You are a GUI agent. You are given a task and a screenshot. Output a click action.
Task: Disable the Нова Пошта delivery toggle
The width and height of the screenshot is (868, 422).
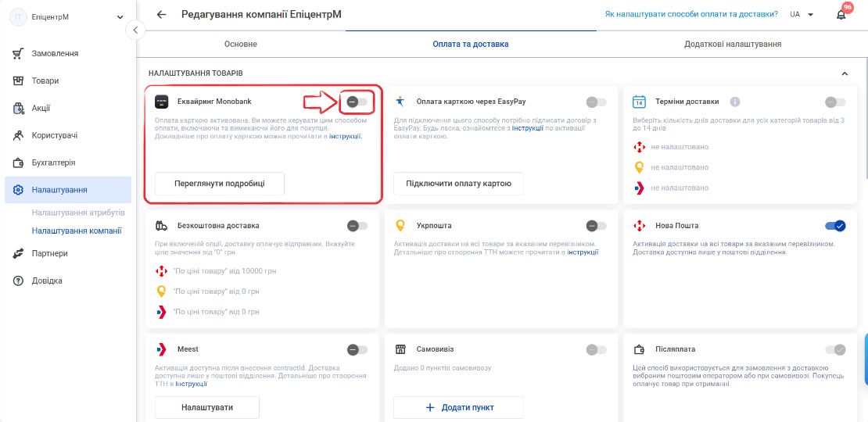click(x=835, y=226)
